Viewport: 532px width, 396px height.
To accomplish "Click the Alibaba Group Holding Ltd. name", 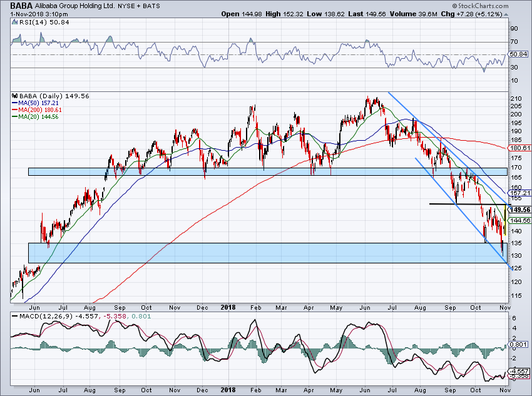I will [x=74, y=6].
